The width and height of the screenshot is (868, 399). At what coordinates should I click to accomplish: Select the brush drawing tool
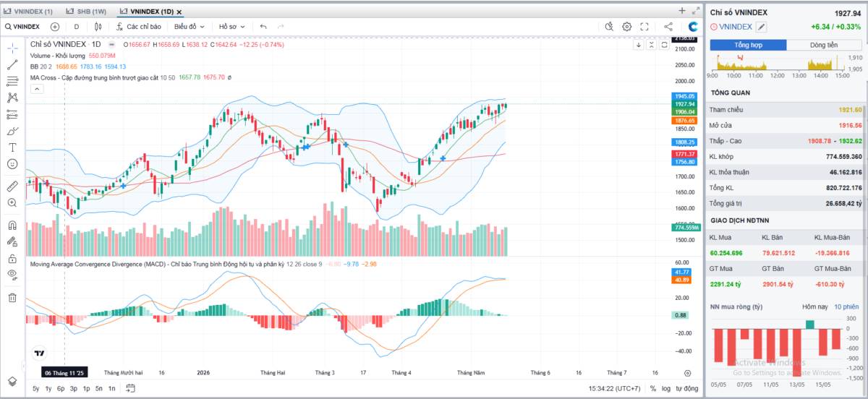click(12, 131)
